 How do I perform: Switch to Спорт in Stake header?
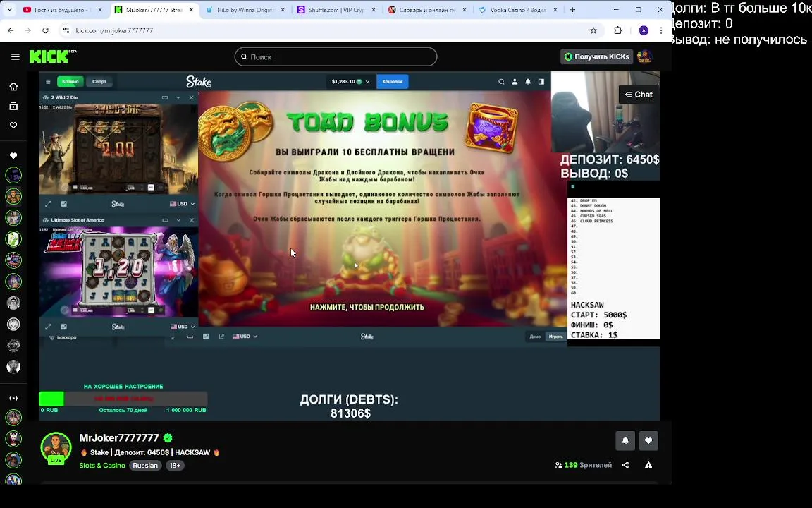99,81
